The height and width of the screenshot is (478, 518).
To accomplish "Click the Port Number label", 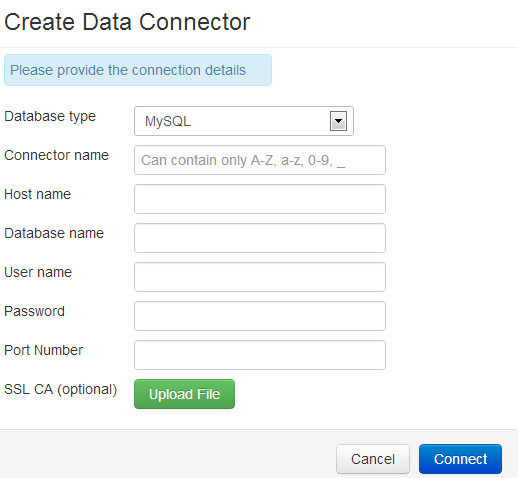I will (x=43, y=350).
